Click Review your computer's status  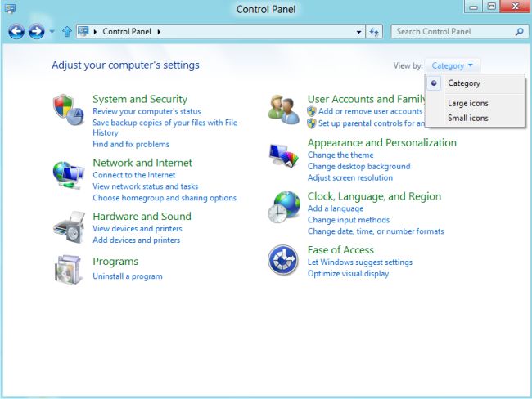(x=147, y=111)
